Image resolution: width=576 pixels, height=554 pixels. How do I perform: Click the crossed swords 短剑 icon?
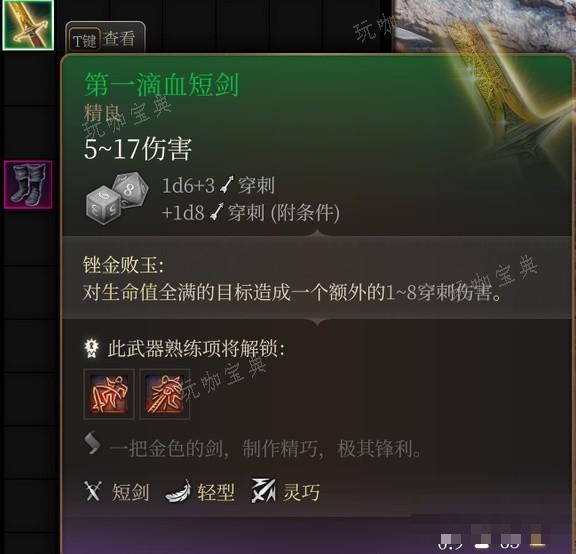click(93, 491)
